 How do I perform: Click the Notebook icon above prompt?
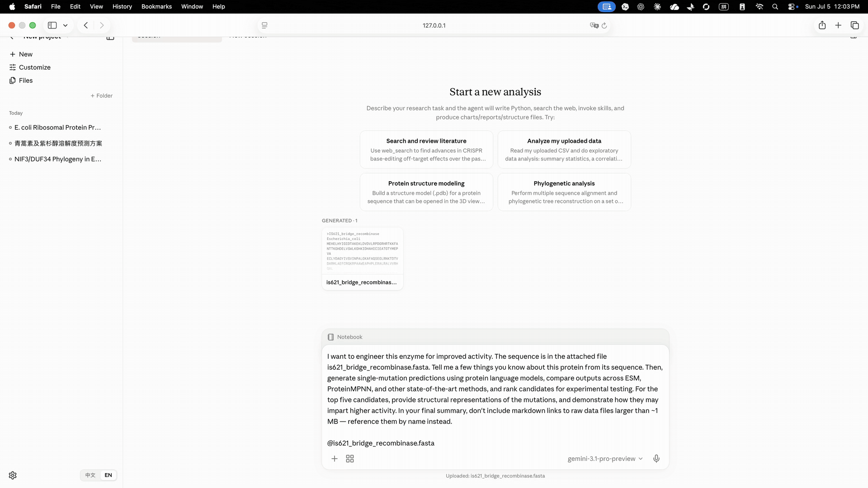(331, 337)
